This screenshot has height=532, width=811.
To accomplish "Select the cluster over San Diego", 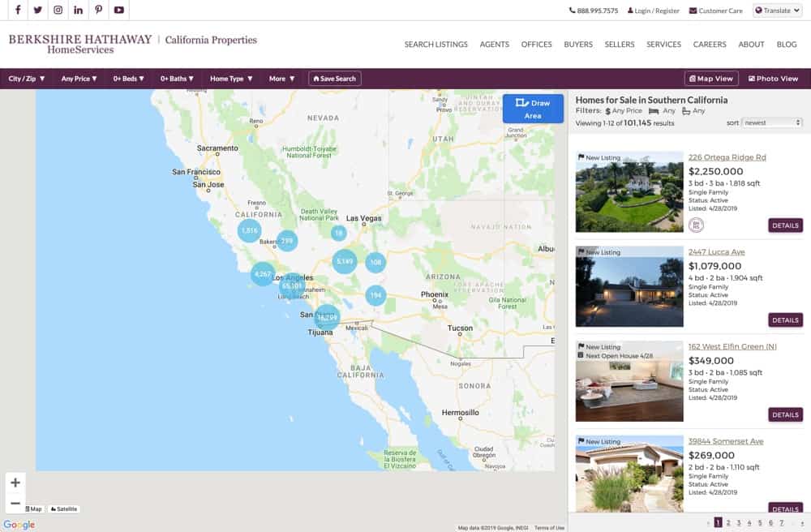I will (327, 317).
